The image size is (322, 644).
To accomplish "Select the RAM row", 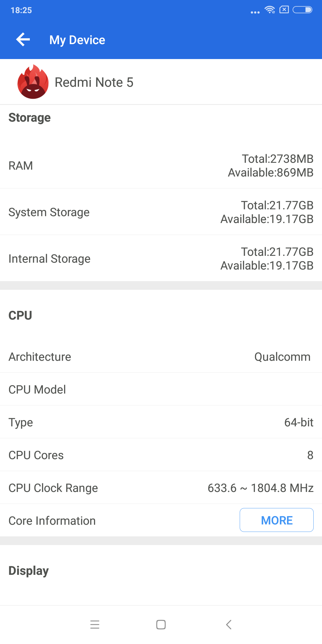I will 161,165.
